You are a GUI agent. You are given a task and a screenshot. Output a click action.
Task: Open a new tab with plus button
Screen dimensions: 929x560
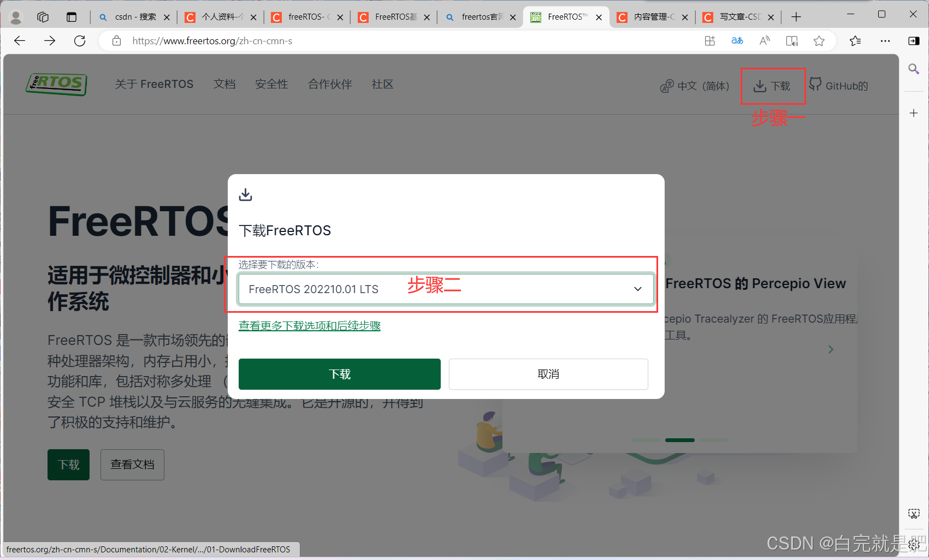pyautogui.click(x=796, y=17)
